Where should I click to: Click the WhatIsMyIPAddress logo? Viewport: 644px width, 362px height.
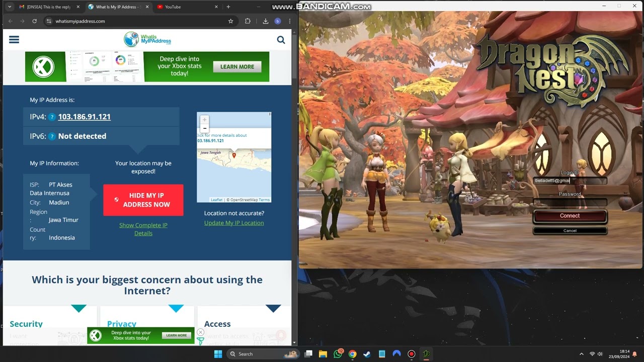pyautogui.click(x=147, y=40)
